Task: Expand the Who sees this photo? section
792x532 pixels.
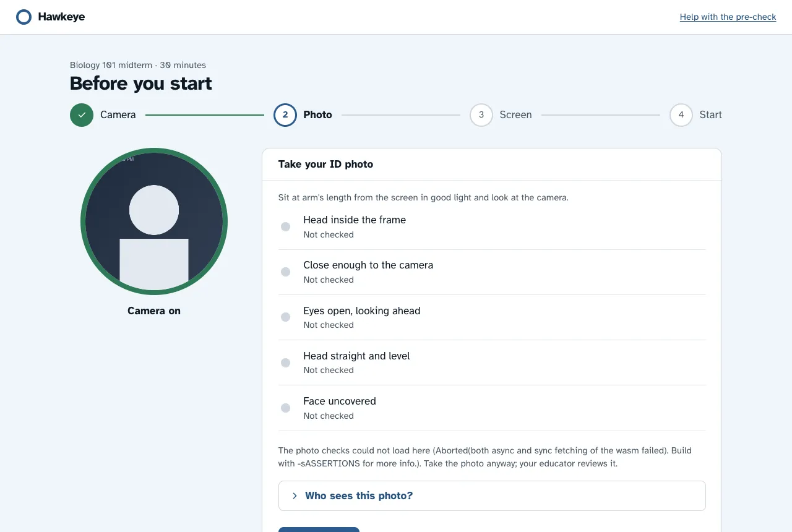Action: click(x=492, y=496)
